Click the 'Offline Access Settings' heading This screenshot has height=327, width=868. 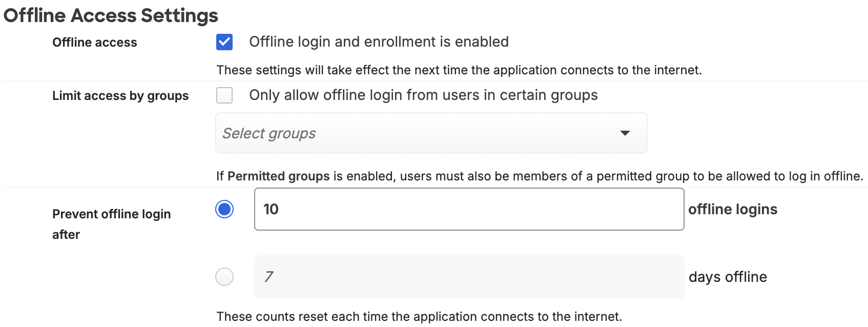[111, 15]
